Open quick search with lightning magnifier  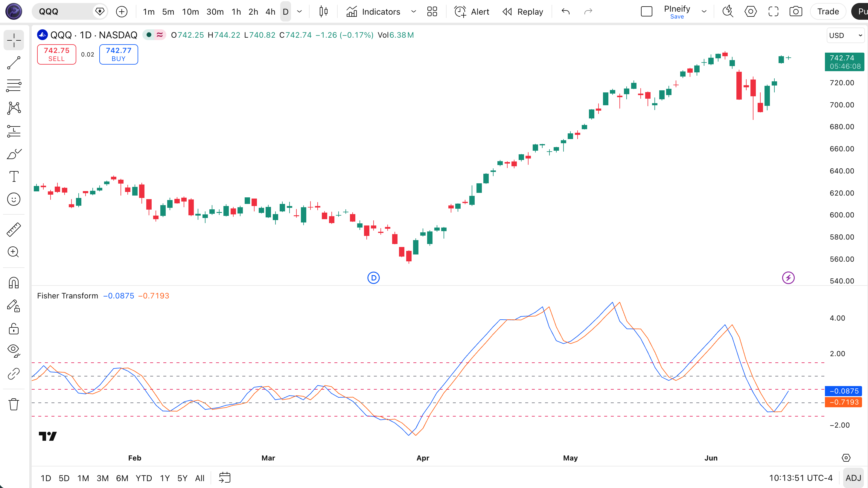click(728, 12)
